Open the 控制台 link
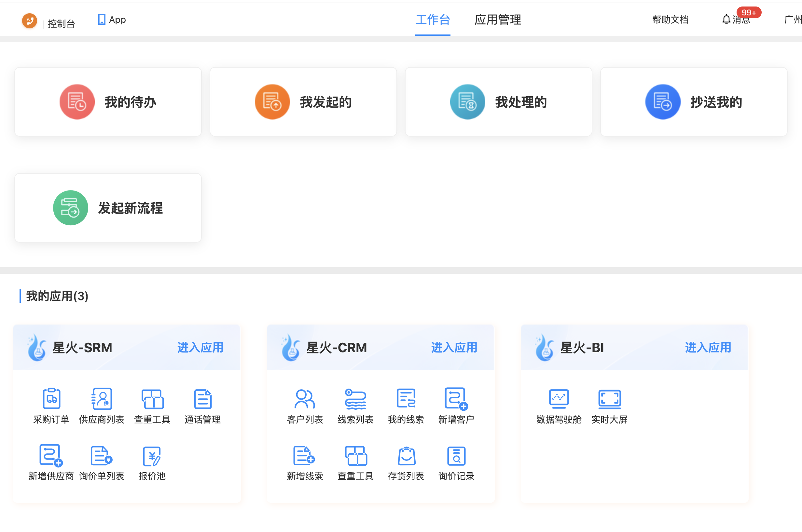The width and height of the screenshot is (802, 532). pyautogui.click(x=61, y=24)
